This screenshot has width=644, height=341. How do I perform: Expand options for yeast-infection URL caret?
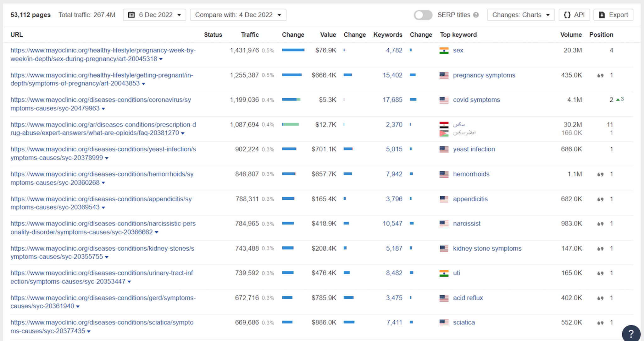[x=107, y=158]
